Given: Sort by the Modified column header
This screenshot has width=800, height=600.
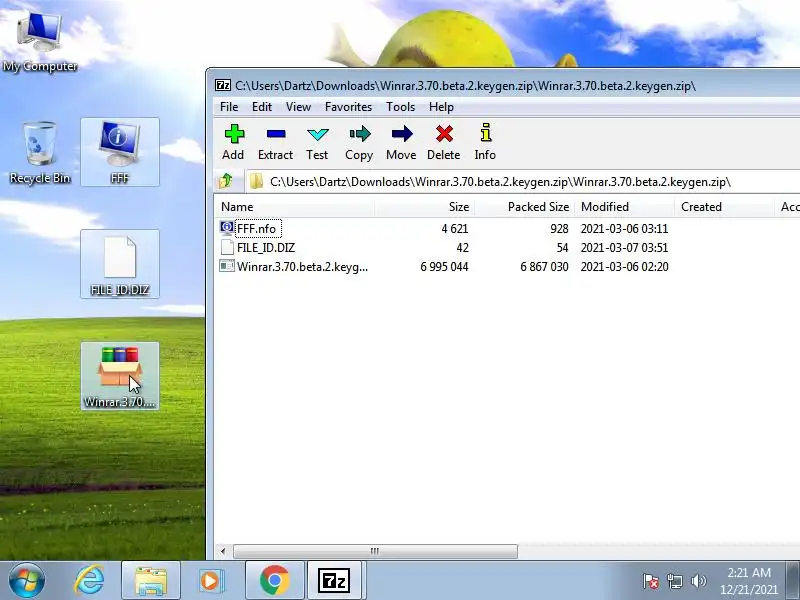Looking at the screenshot, I should [x=624, y=207].
